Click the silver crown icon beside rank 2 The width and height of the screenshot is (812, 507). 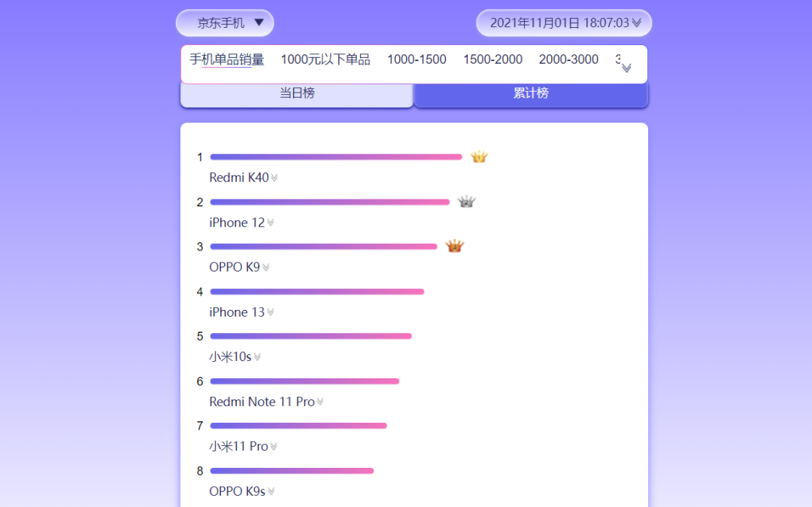(467, 202)
